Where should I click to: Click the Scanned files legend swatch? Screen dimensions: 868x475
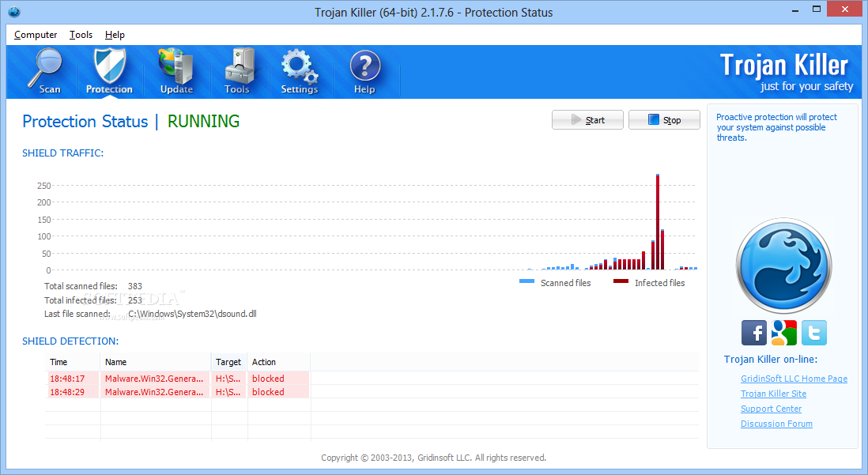[526, 282]
